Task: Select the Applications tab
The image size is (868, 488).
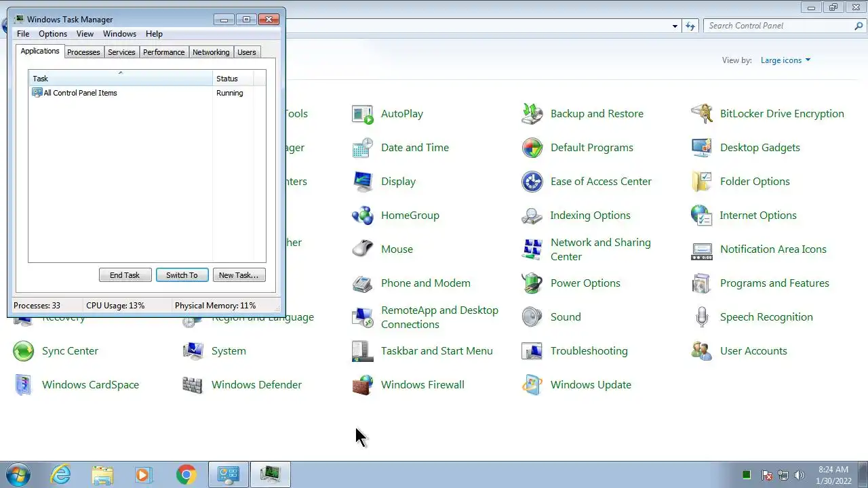Action: click(x=40, y=52)
